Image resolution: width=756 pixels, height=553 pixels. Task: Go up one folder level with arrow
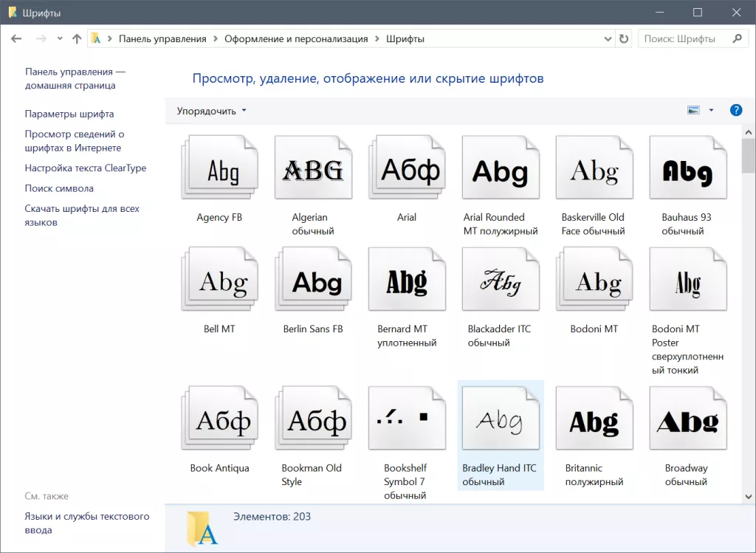tap(77, 39)
